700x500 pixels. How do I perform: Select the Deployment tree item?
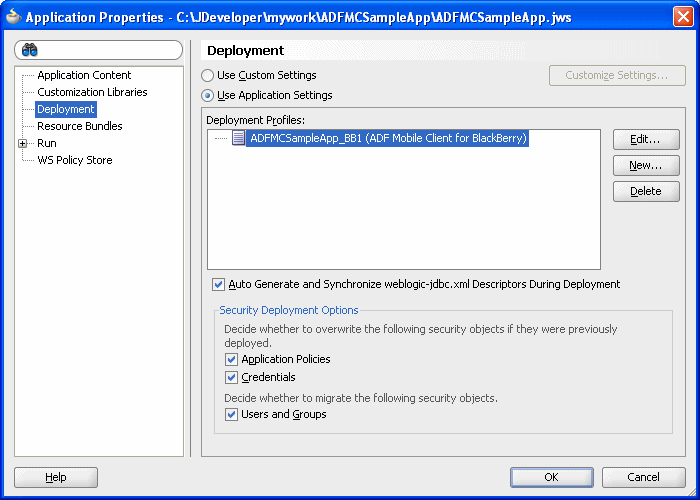pyautogui.click(x=66, y=109)
